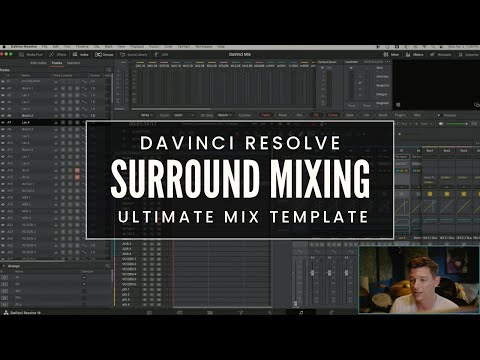Click the Pause button in Loudness panel
480x360 pixels.
pyautogui.click(x=352, y=105)
